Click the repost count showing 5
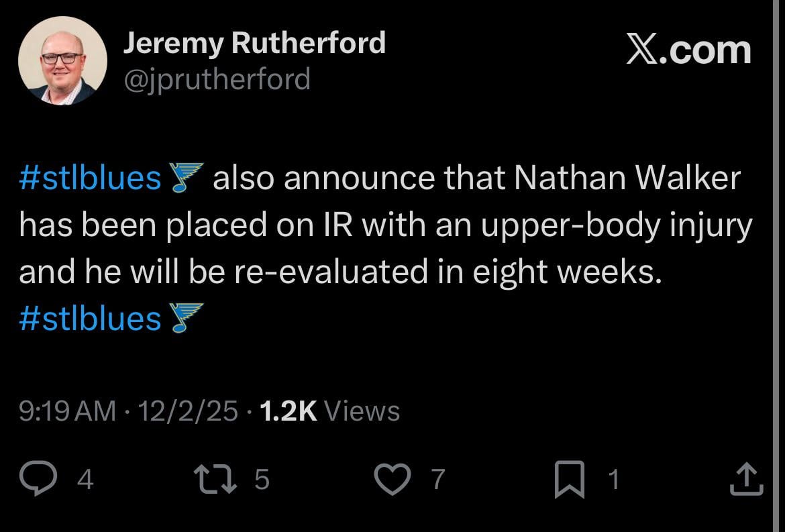Screen dimensions: 785x532 261,480
